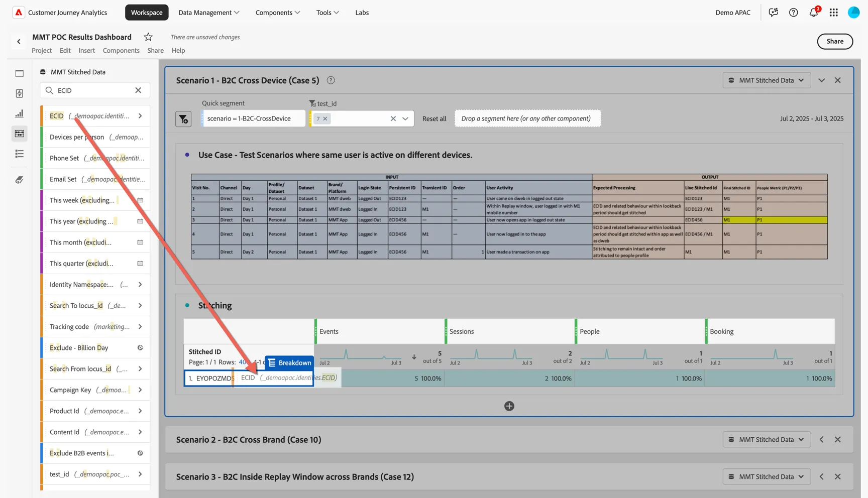Select the Tracking code component

click(95, 327)
